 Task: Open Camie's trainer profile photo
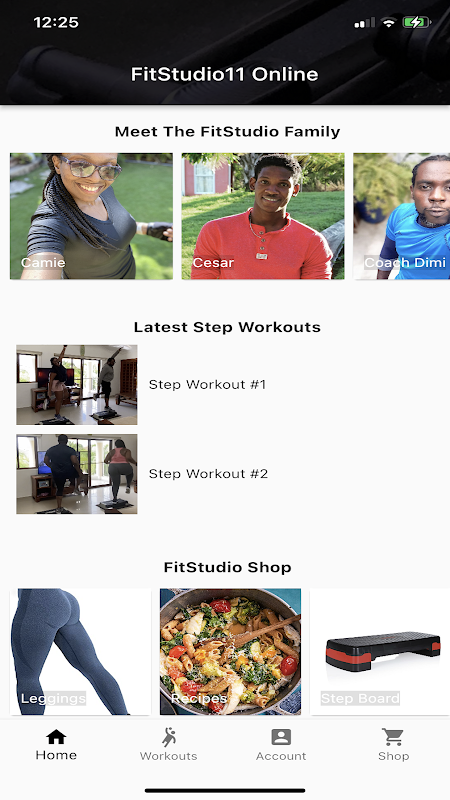(x=91, y=216)
